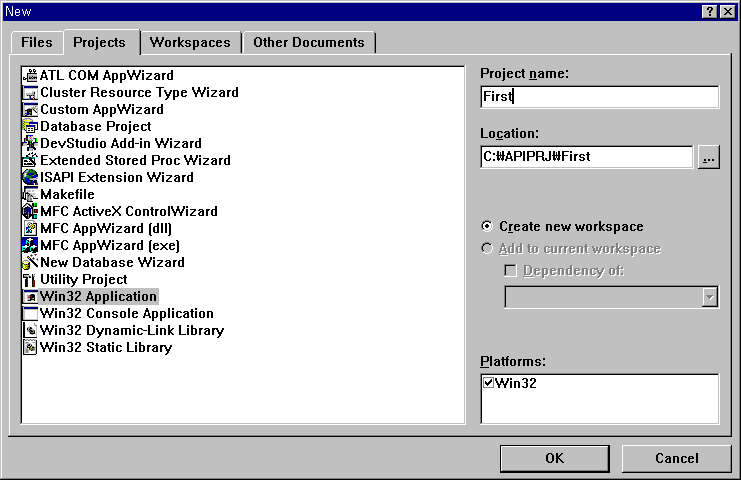This screenshot has height=480, width=741.
Task: Select ATL COM AppWizard text label
Action: pyautogui.click(x=107, y=76)
